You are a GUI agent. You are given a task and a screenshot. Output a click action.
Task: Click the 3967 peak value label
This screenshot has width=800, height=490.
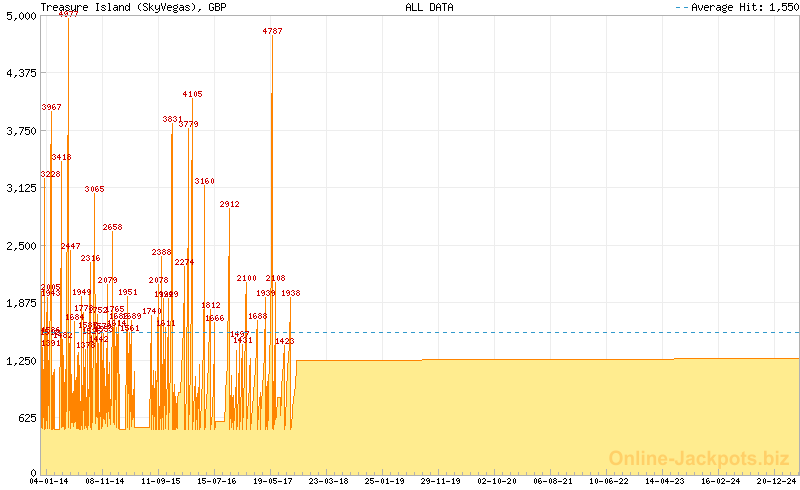pos(51,107)
